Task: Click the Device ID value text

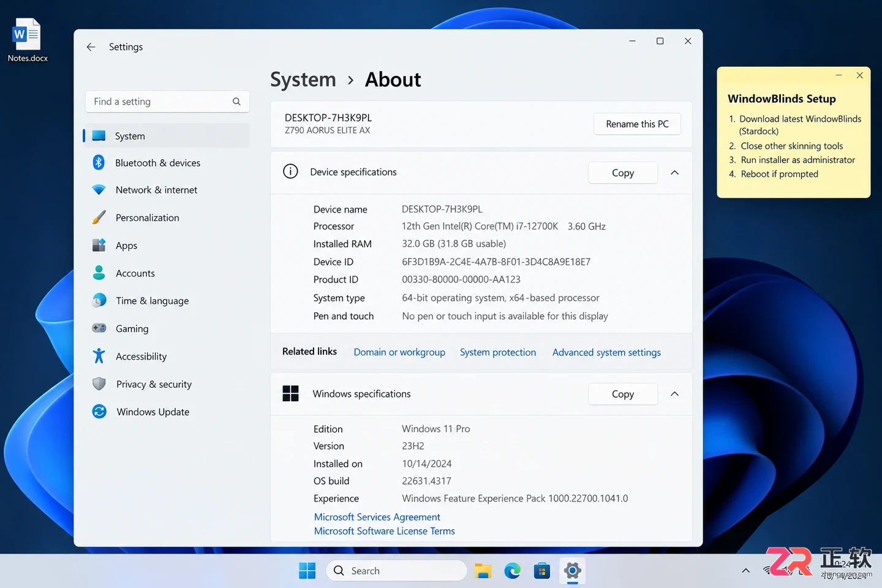Action: pos(496,262)
